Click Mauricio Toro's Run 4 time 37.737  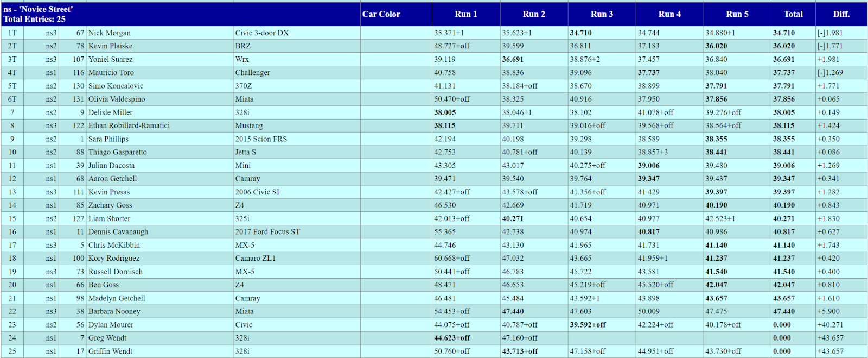649,73
